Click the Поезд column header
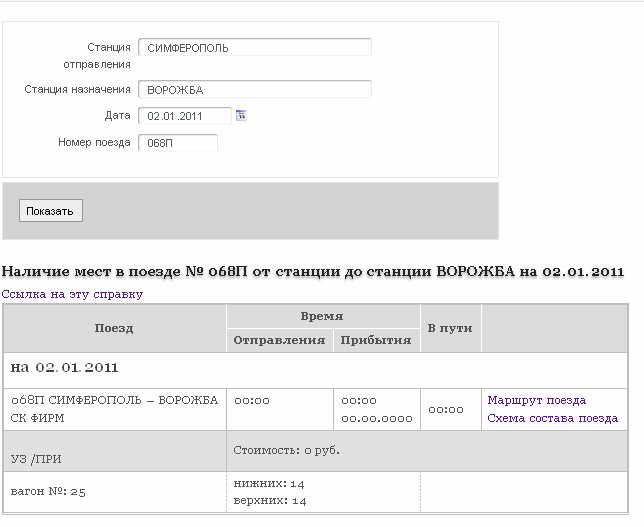 tap(114, 328)
